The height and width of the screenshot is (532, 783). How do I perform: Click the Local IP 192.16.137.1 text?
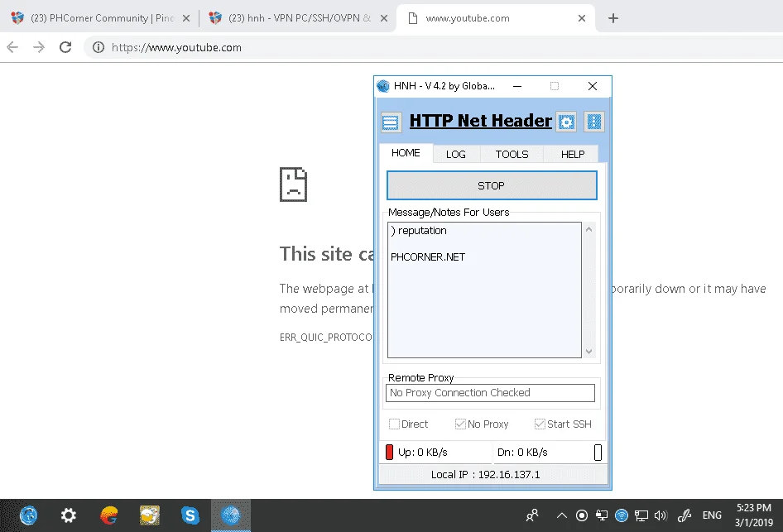[485, 475]
